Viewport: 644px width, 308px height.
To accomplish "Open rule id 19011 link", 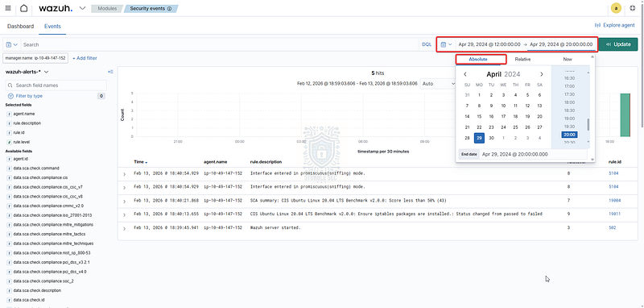I will tap(614, 214).
